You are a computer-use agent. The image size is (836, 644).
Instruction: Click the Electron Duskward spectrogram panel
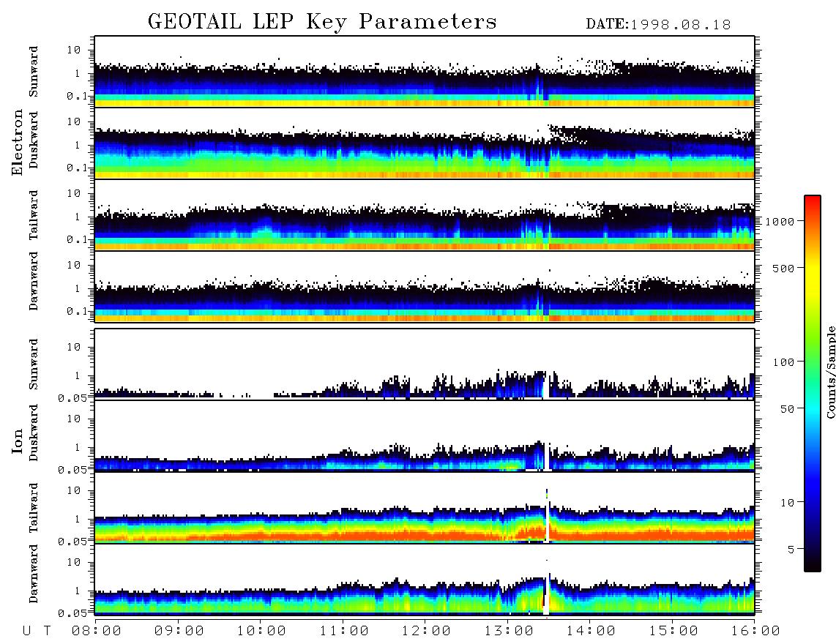[x=425, y=143]
